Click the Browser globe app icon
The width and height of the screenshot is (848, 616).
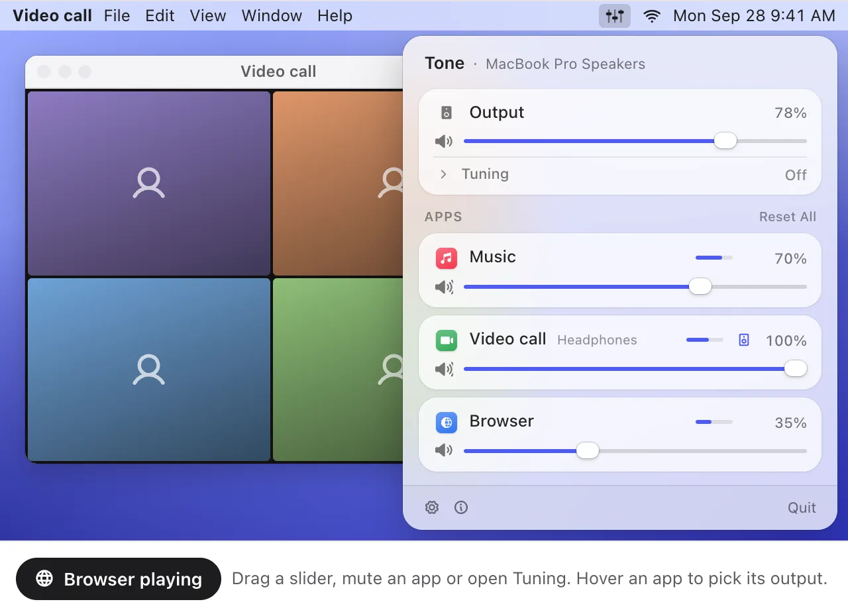(447, 422)
